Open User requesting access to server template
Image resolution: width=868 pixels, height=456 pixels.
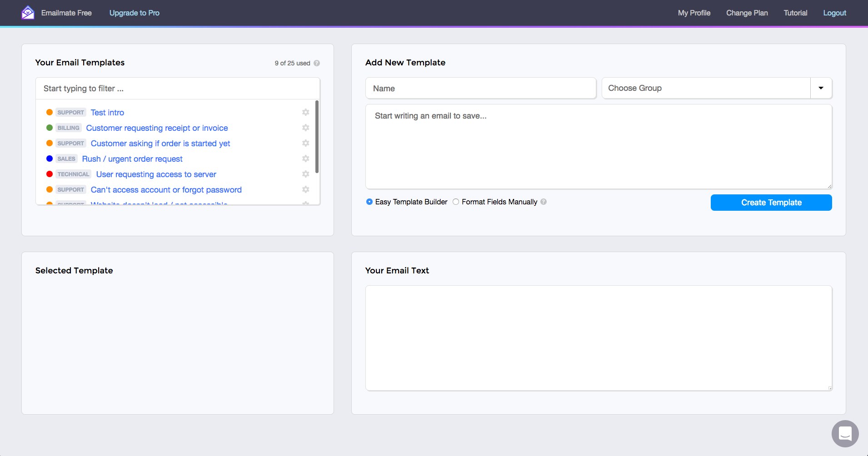(156, 174)
